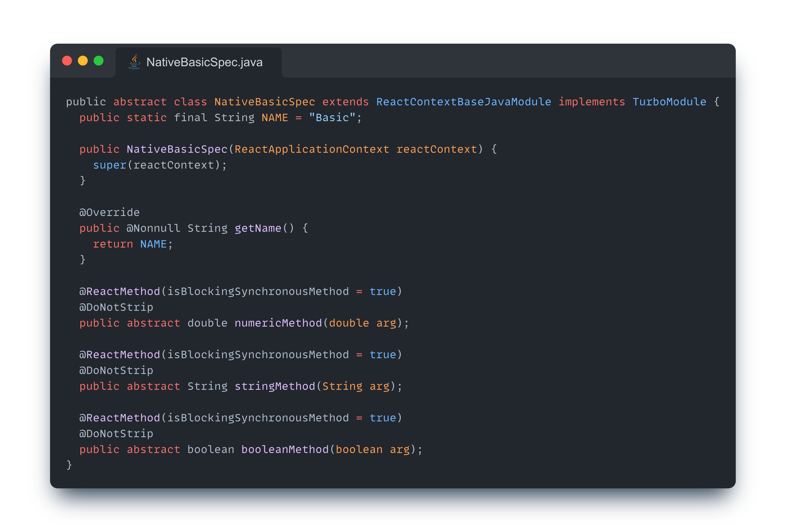Viewport: 786px width, 532px height.
Task: Click the red close window dot
Action: 67,61
